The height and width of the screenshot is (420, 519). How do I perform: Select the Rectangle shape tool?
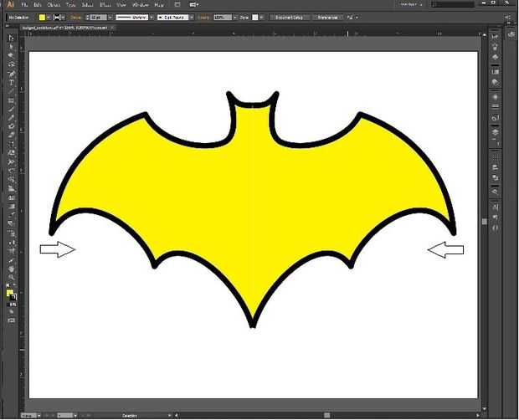[11, 100]
